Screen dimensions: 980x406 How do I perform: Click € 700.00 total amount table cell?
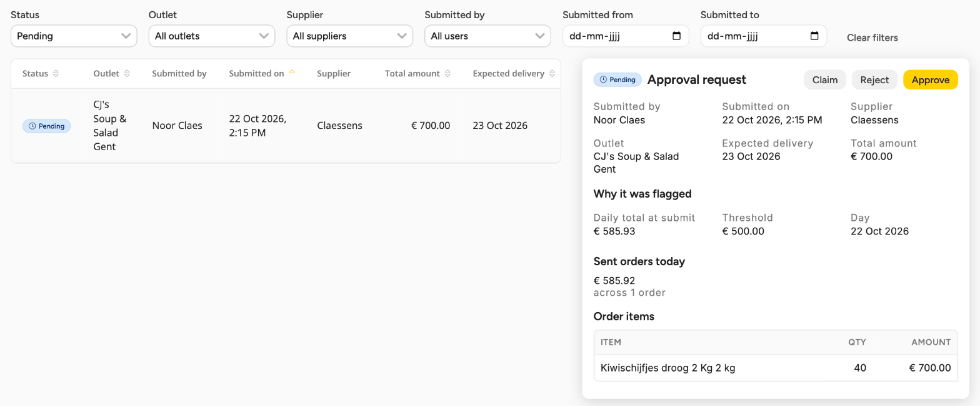click(x=431, y=126)
